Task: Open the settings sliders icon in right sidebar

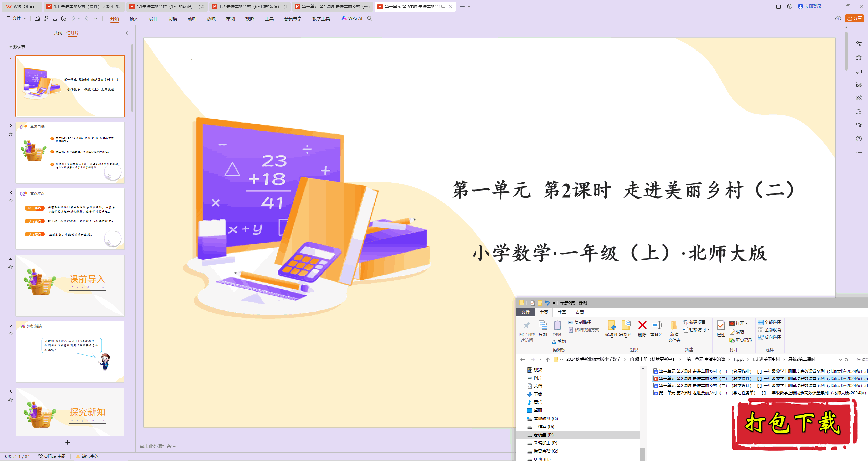Action: point(859,44)
